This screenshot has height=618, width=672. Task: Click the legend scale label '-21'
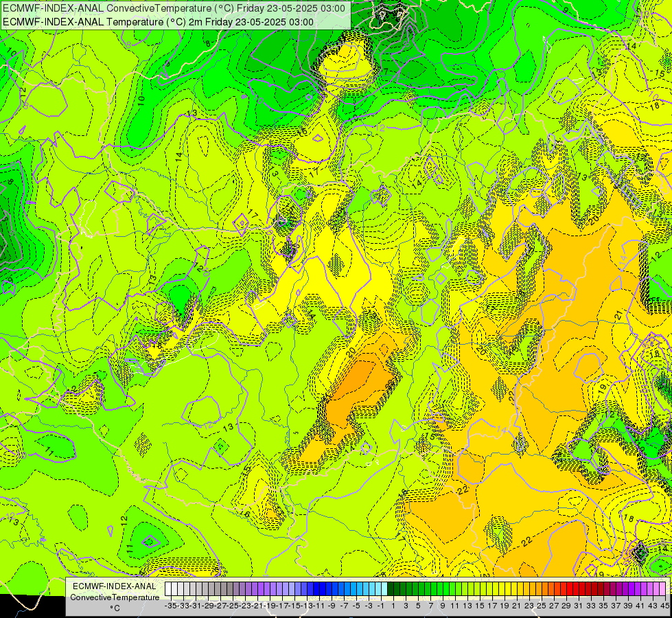(x=258, y=606)
